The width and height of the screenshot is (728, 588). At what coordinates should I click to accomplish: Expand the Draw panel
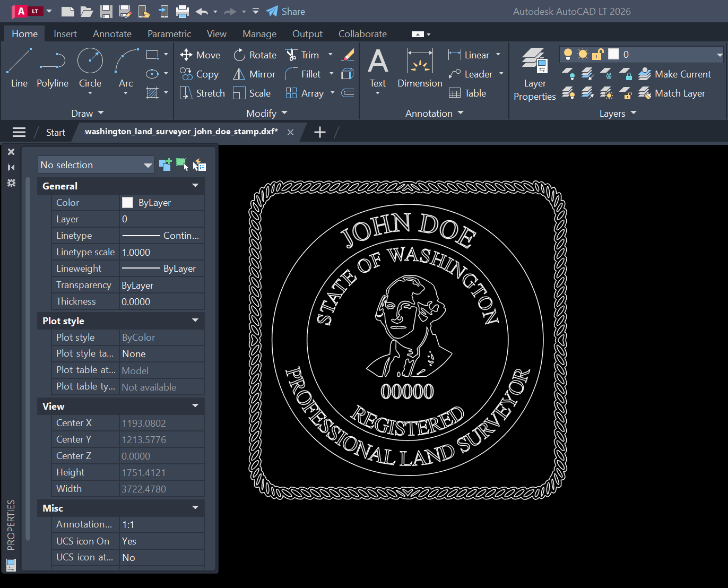coord(88,113)
